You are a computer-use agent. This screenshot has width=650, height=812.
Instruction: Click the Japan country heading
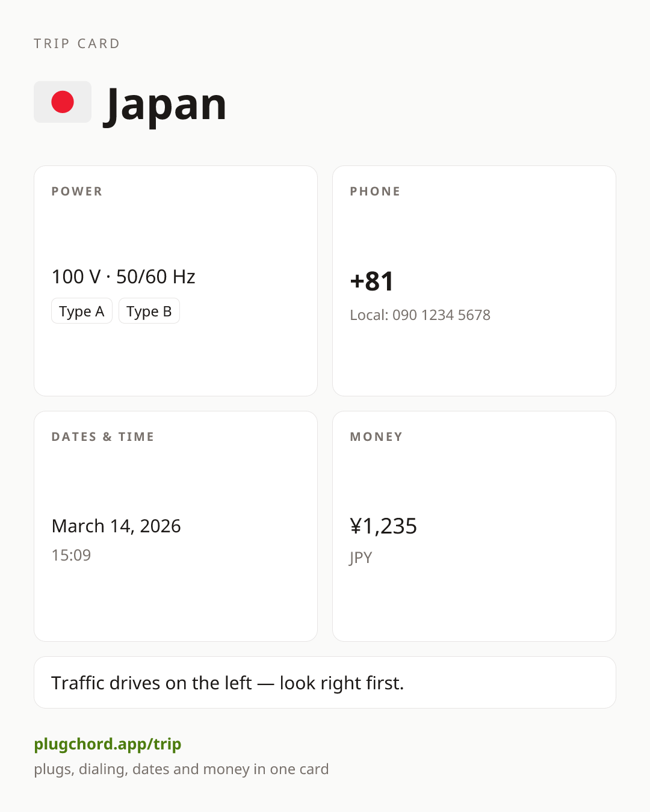[166, 103]
